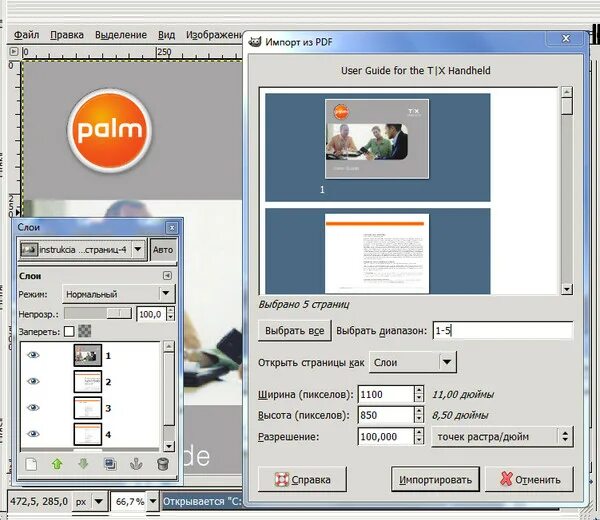Open the instrukcia image selector dropdown

82,250
